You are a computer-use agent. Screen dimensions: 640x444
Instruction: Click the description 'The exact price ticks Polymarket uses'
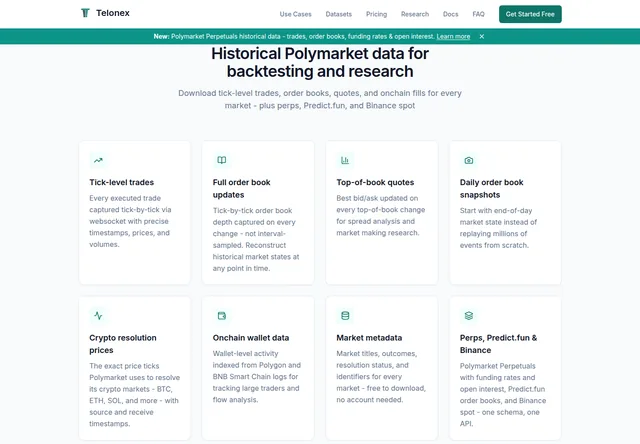(x=134, y=395)
